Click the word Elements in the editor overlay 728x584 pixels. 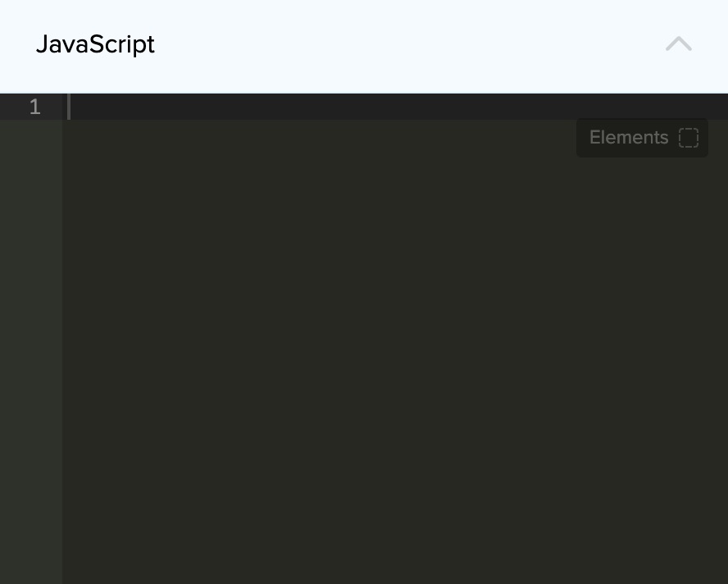(629, 138)
